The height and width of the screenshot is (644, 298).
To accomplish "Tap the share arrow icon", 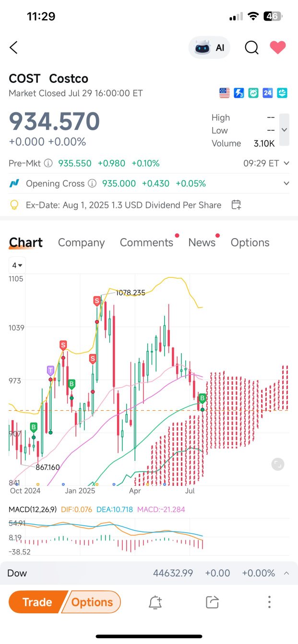I will coord(212,602).
